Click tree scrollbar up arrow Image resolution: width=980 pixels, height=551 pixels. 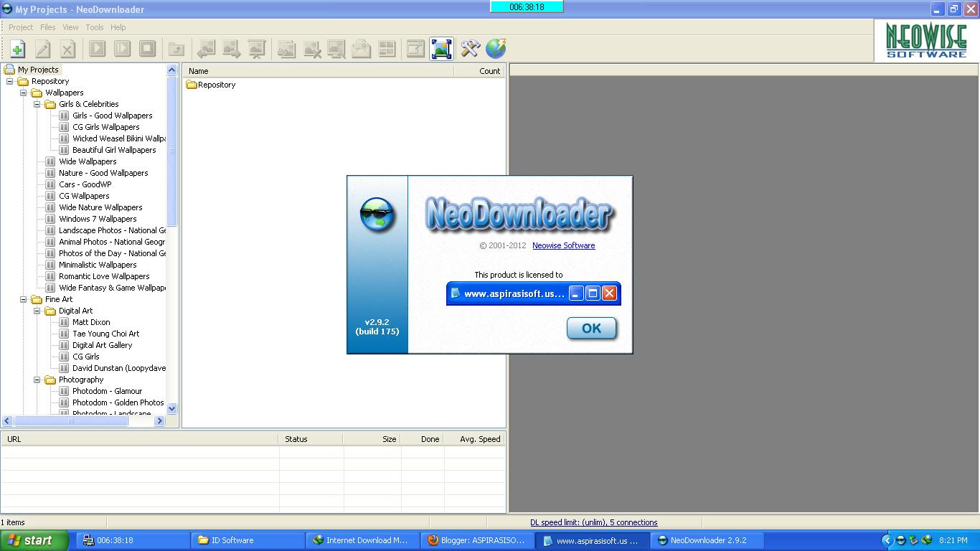171,70
